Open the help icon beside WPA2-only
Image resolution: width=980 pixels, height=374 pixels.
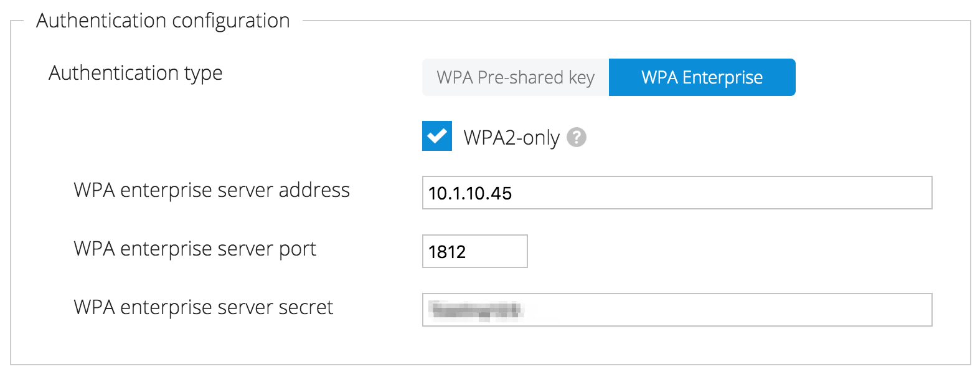pyautogui.click(x=577, y=137)
